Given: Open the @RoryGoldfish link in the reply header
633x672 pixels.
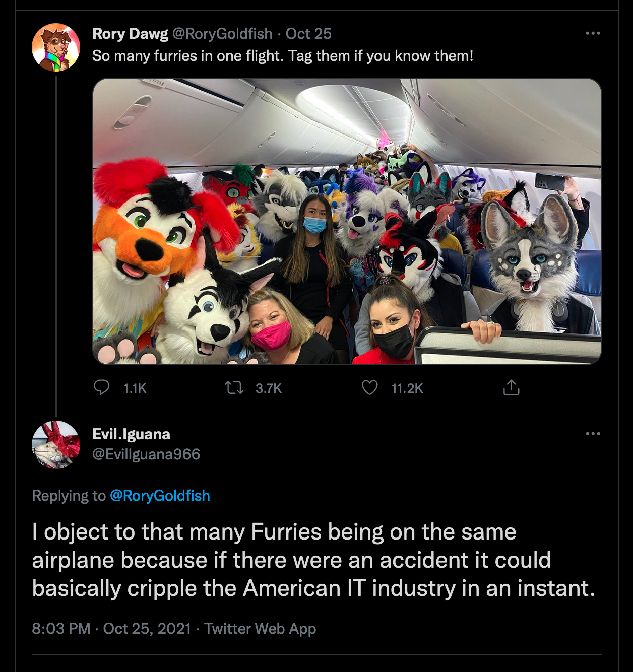Looking at the screenshot, I should (160, 496).
